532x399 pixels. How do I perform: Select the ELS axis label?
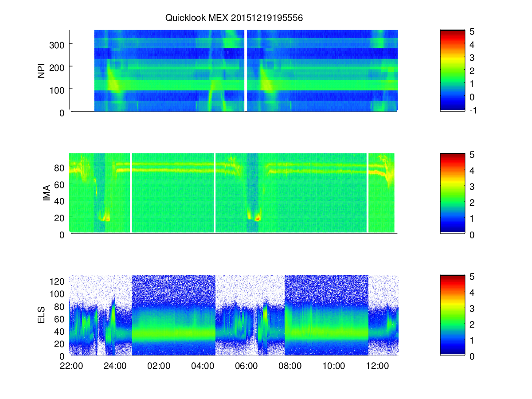coord(42,315)
